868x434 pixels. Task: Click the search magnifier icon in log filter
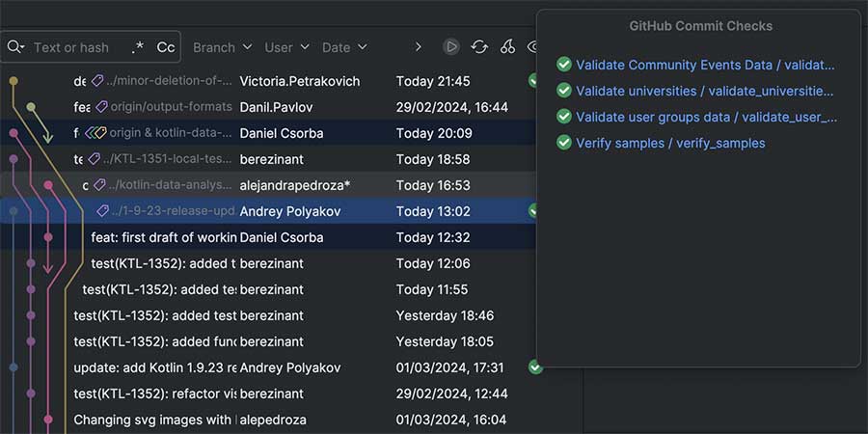(15, 47)
